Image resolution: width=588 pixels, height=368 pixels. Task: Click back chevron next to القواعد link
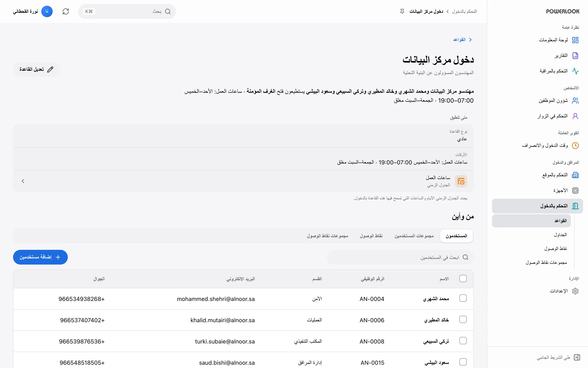point(470,40)
